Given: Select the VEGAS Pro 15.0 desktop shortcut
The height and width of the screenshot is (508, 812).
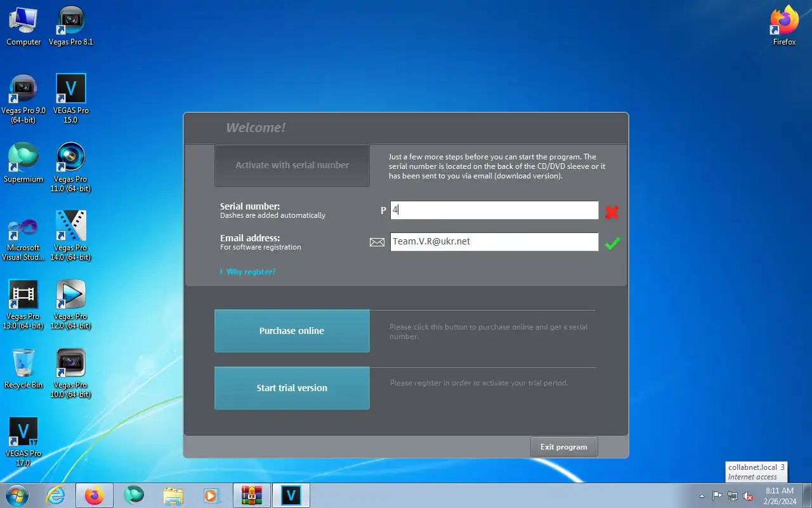Looking at the screenshot, I should (x=71, y=99).
